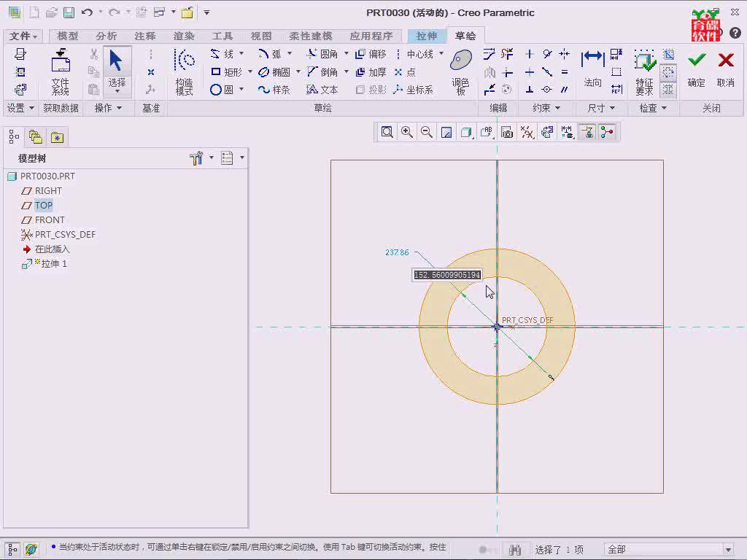
Task: Select the Offset (偏移) tool
Action: pos(371,54)
